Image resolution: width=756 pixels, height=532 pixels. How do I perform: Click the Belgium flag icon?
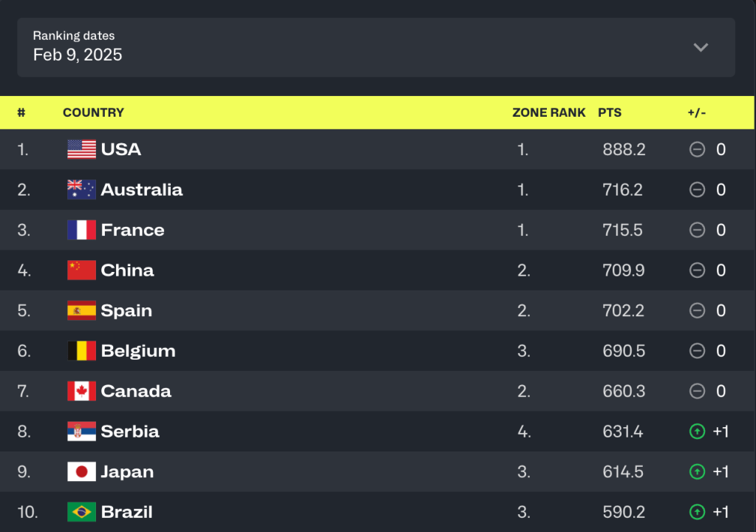pos(81,351)
